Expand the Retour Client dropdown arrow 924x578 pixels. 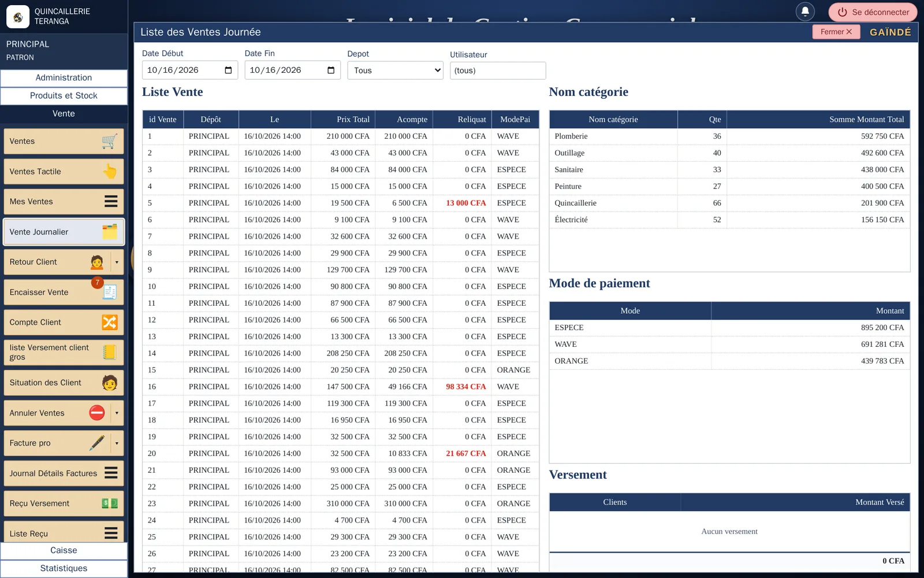(117, 262)
